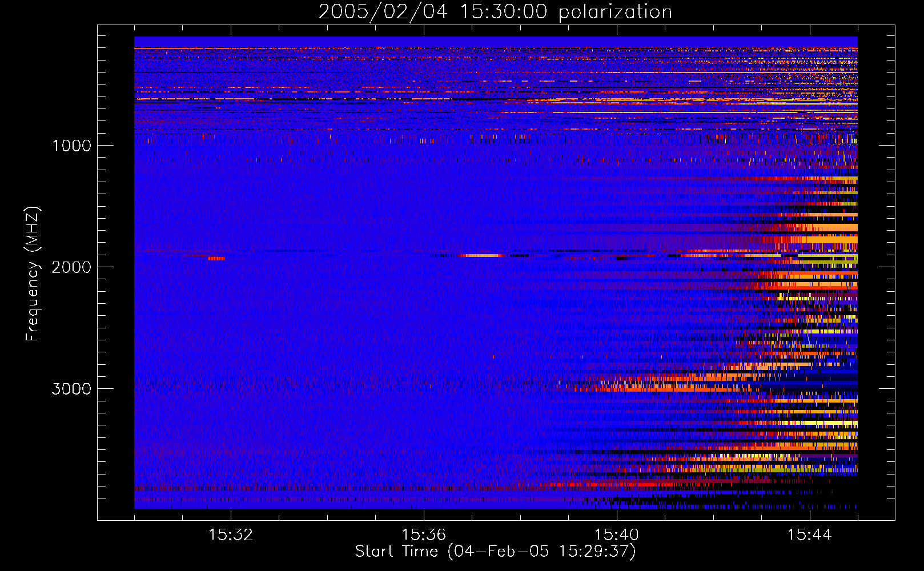Click the 2000 frequency tick label

(x=71, y=267)
